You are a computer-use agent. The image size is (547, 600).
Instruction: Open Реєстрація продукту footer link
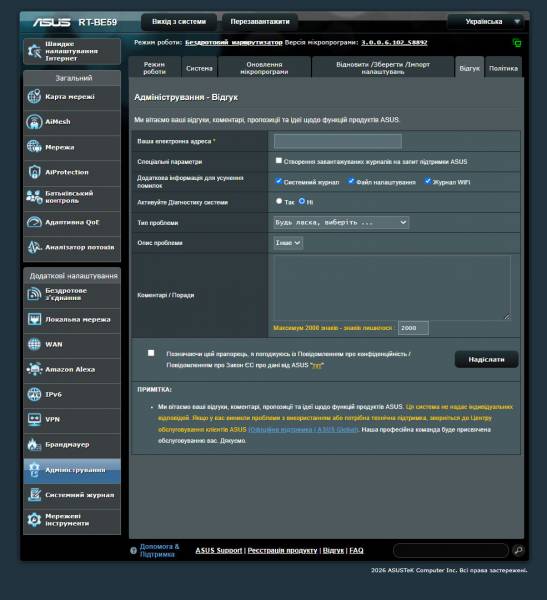point(282,550)
